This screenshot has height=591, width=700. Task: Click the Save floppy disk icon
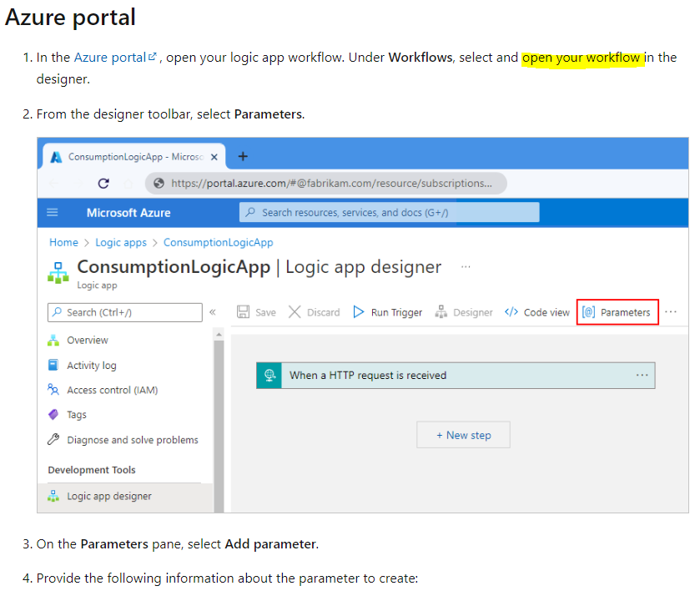click(244, 312)
